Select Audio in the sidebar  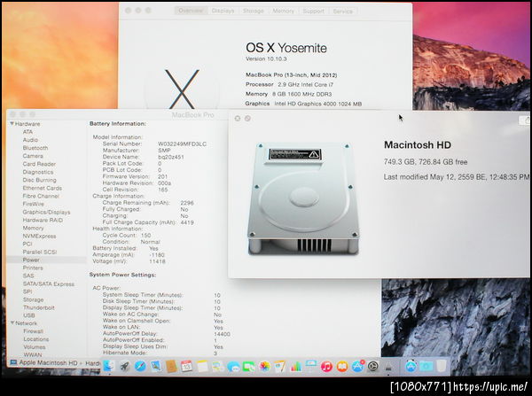(x=30, y=140)
